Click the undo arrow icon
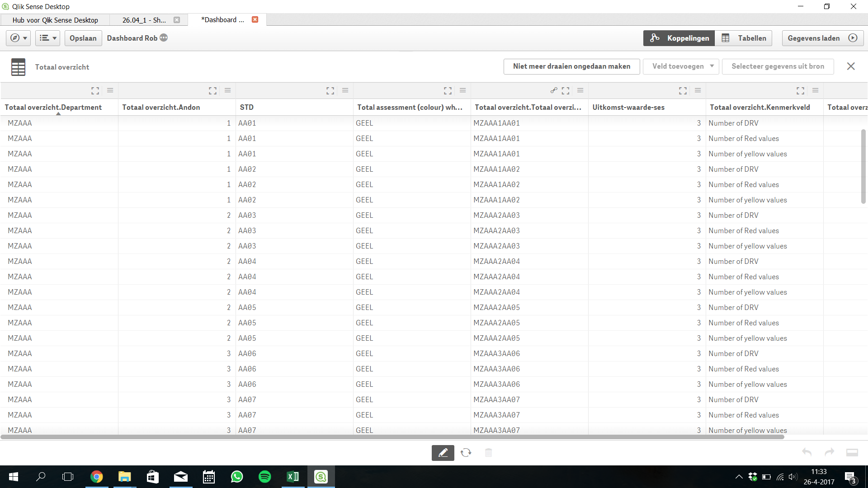The width and height of the screenshot is (868, 488). [x=807, y=452]
